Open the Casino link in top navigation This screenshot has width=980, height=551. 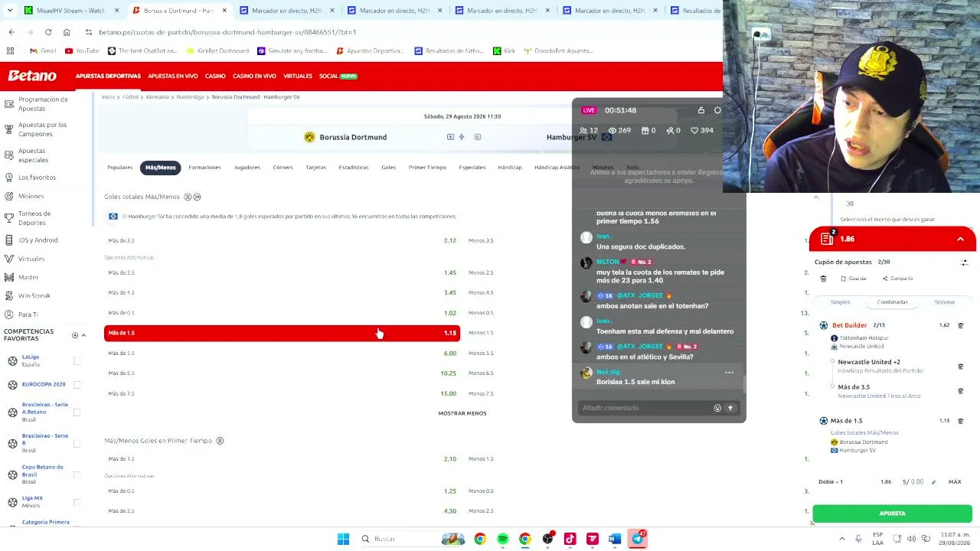click(x=215, y=77)
